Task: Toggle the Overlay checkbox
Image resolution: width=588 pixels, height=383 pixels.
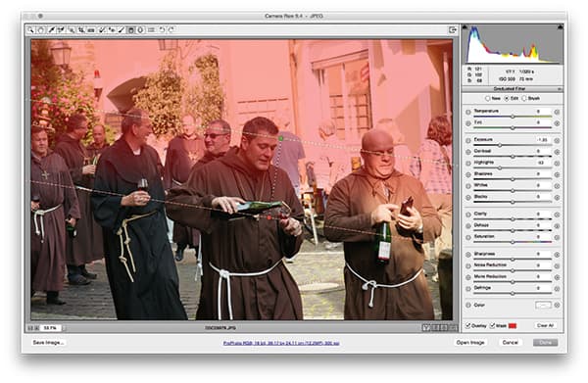Action: [467, 325]
